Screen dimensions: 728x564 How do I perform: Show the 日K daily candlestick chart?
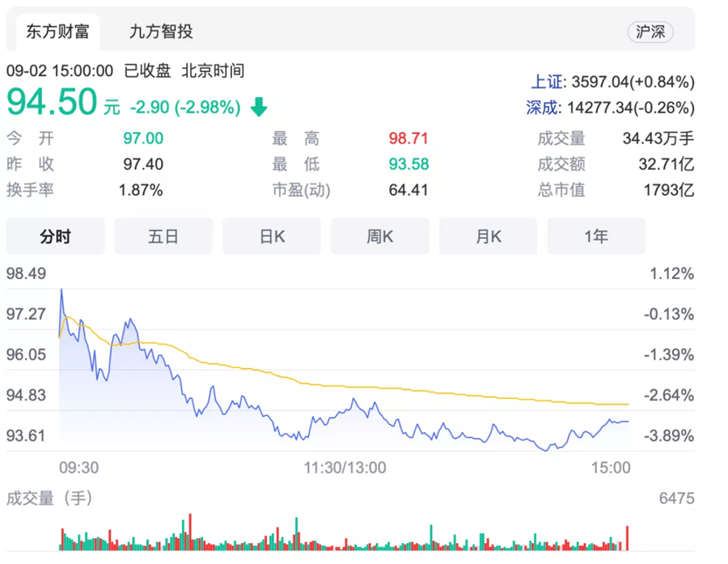(272, 236)
